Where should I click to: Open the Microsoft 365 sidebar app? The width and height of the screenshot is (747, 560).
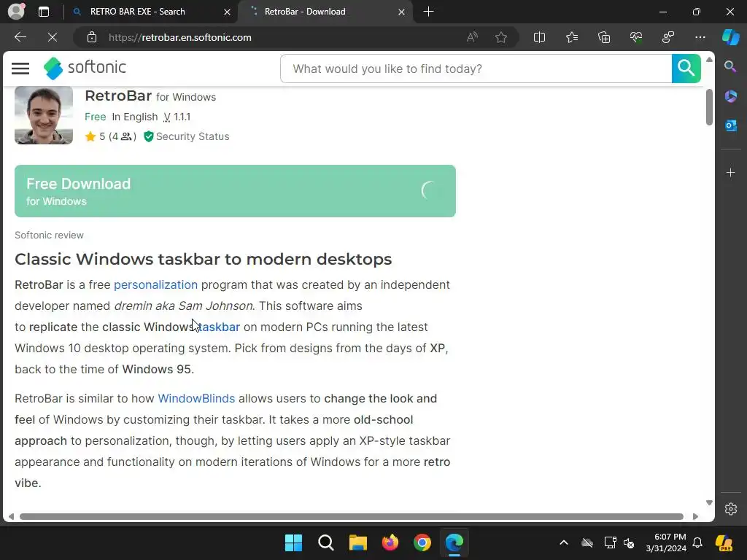[730, 96]
